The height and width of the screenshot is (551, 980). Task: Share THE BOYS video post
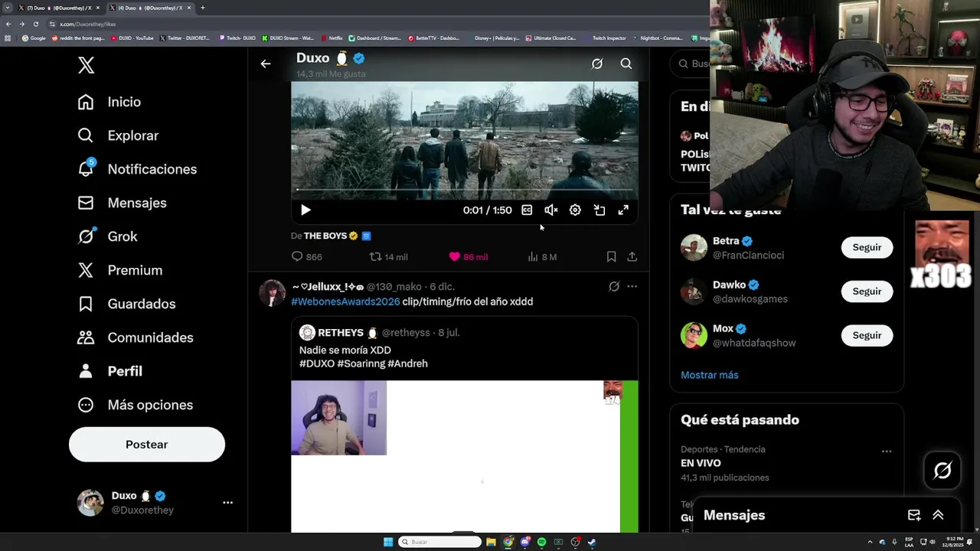pyautogui.click(x=632, y=257)
